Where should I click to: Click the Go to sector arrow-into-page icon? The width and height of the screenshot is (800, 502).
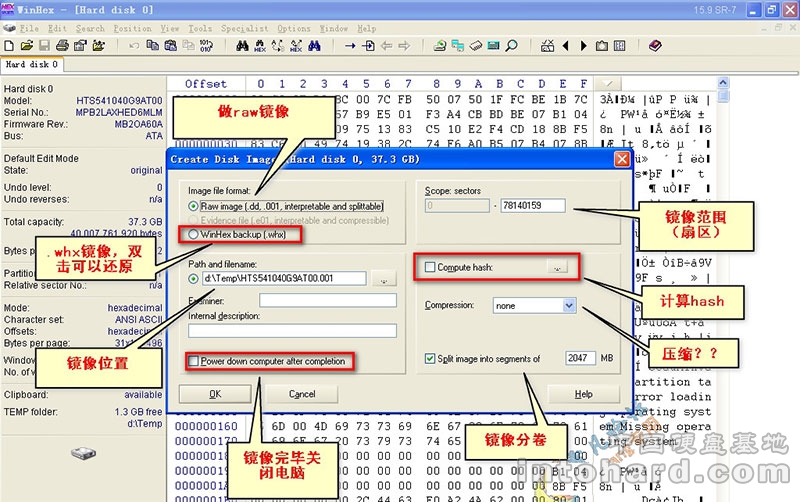(368, 46)
